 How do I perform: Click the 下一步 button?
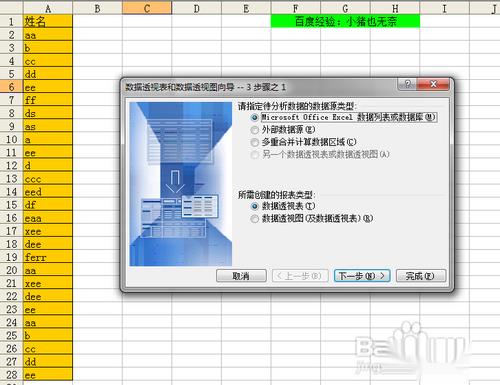362,276
